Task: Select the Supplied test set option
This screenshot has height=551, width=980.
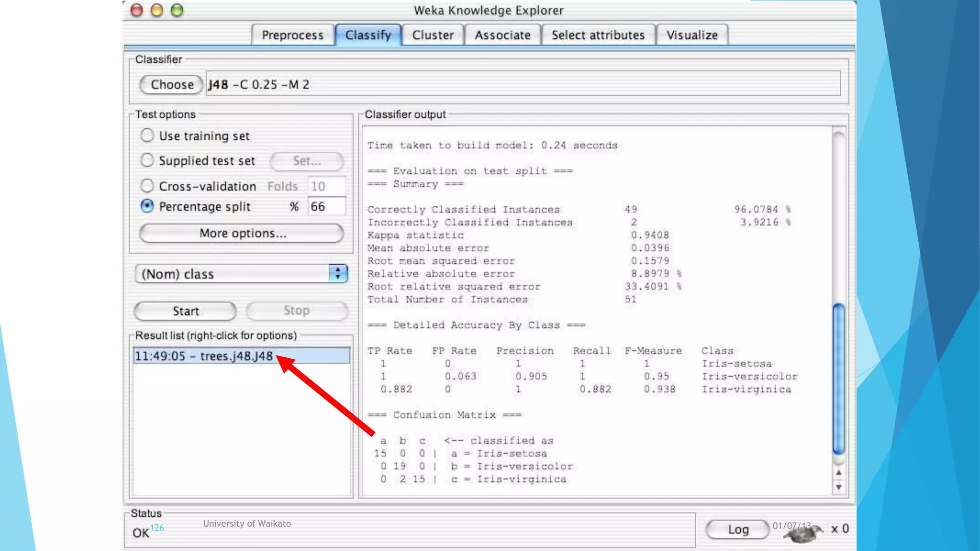Action: click(x=147, y=160)
